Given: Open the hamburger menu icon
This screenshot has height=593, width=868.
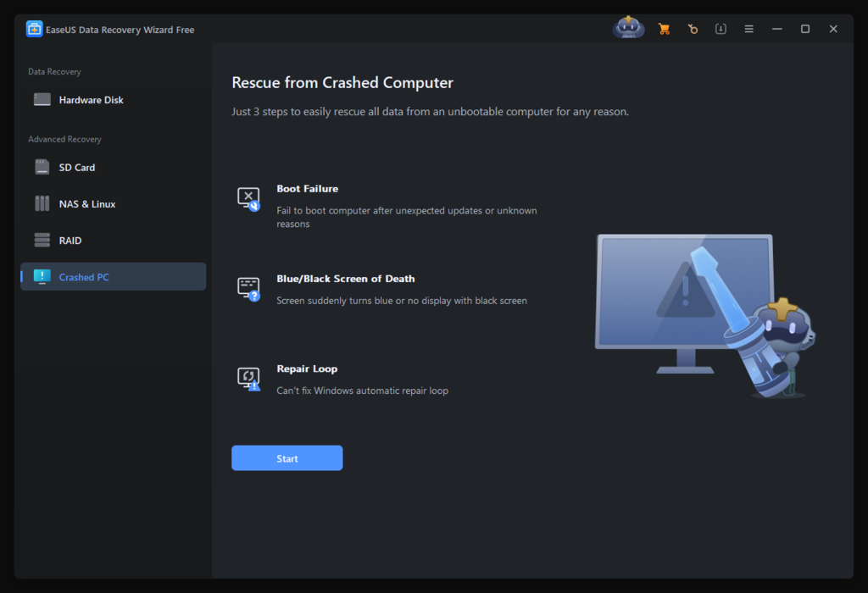Looking at the screenshot, I should point(749,29).
